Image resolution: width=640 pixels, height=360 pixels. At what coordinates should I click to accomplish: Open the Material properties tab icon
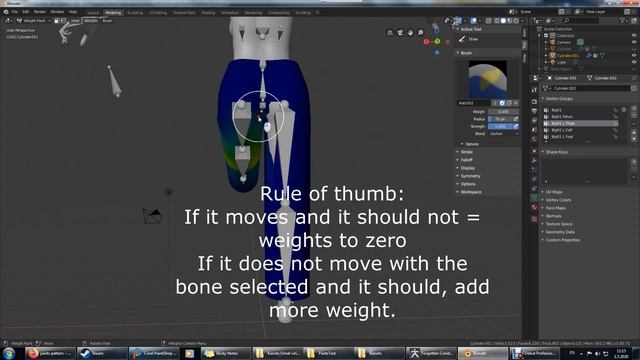click(x=534, y=207)
